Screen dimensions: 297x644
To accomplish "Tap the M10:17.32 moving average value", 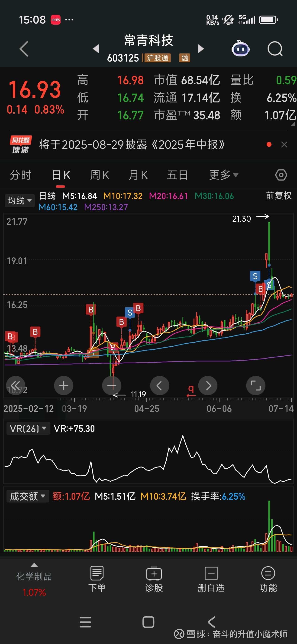I will (x=123, y=196).
